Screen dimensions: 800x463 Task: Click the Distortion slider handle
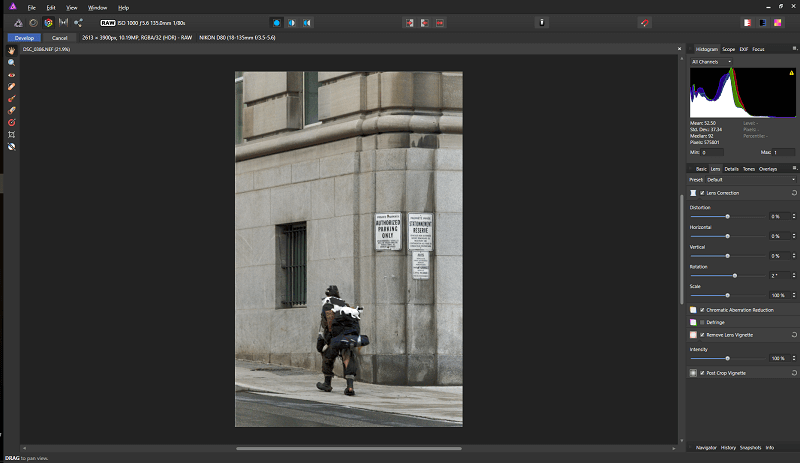pos(728,216)
